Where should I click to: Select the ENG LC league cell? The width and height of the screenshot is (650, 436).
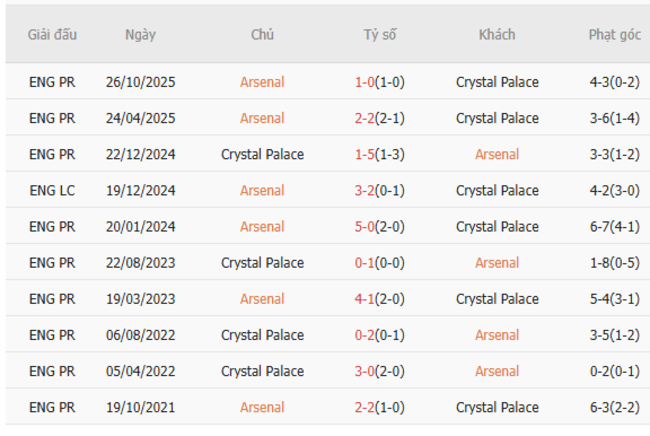(x=52, y=190)
